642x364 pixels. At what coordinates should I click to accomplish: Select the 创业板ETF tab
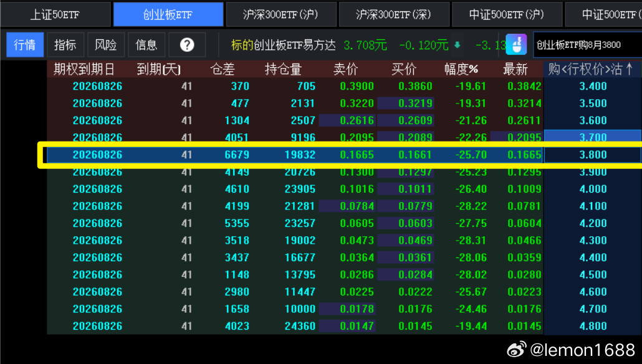tap(168, 15)
